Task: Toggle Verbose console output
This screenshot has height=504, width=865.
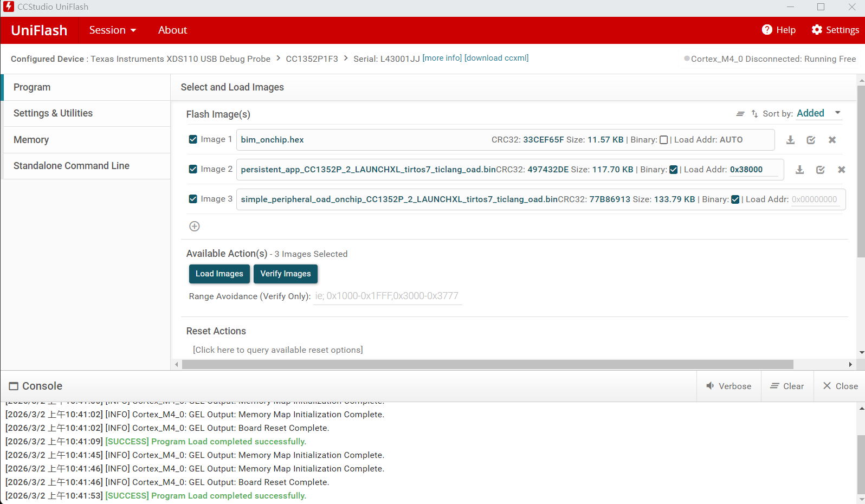Action: [728, 386]
